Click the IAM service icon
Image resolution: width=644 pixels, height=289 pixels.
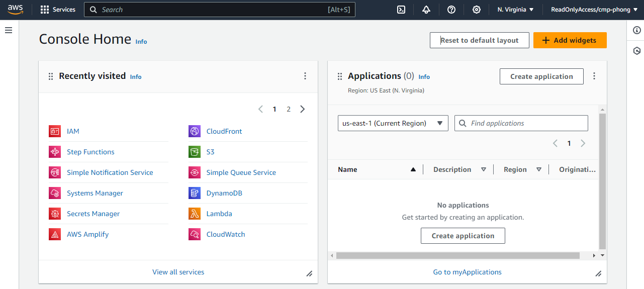55,131
